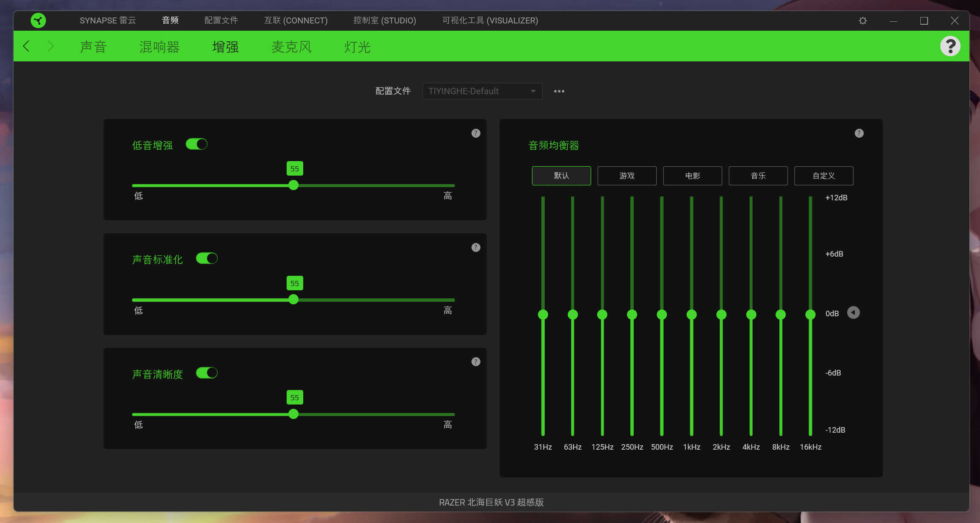Click the 低音增强 value badge 55
This screenshot has width=980, height=523.
[x=295, y=169]
